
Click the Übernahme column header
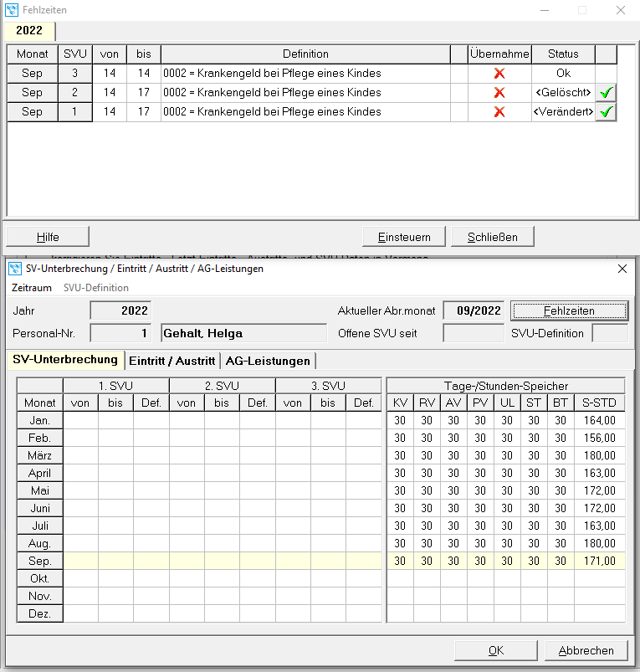point(499,54)
